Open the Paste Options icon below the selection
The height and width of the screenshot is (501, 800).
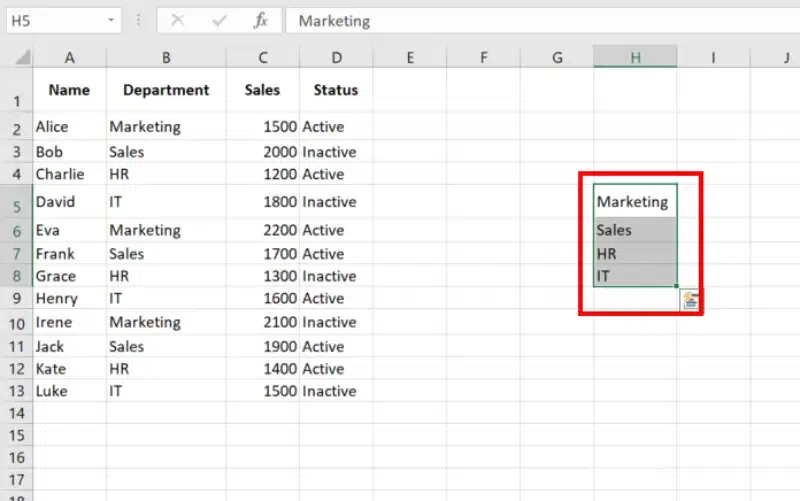690,301
